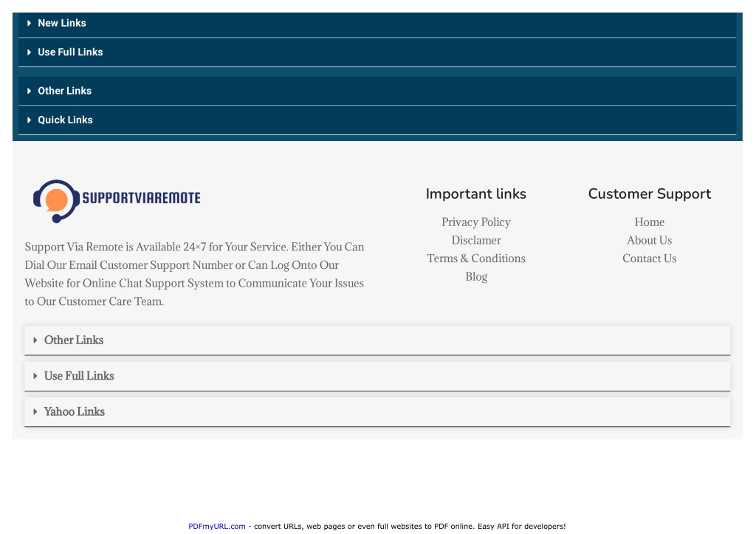Expand the Quick Links section
This screenshot has width=756, height=534.
click(x=377, y=120)
